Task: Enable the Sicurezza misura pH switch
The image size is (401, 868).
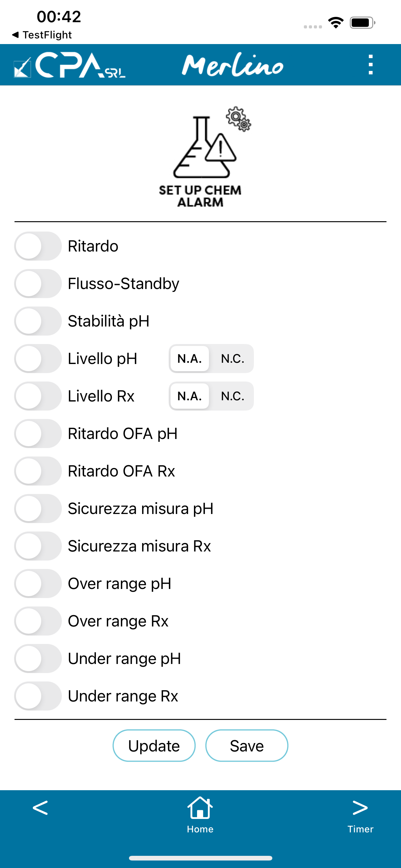Action: tap(38, 508)
